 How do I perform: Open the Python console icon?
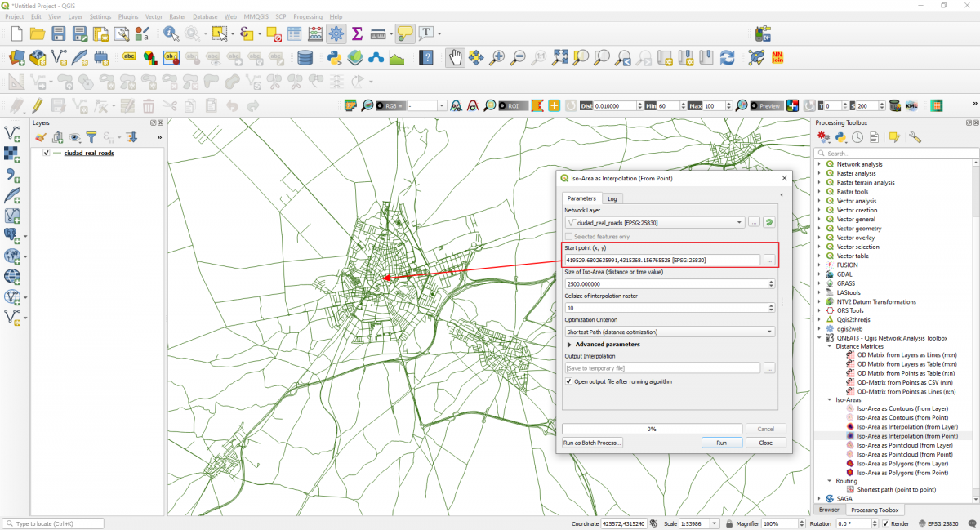(334, 58)
